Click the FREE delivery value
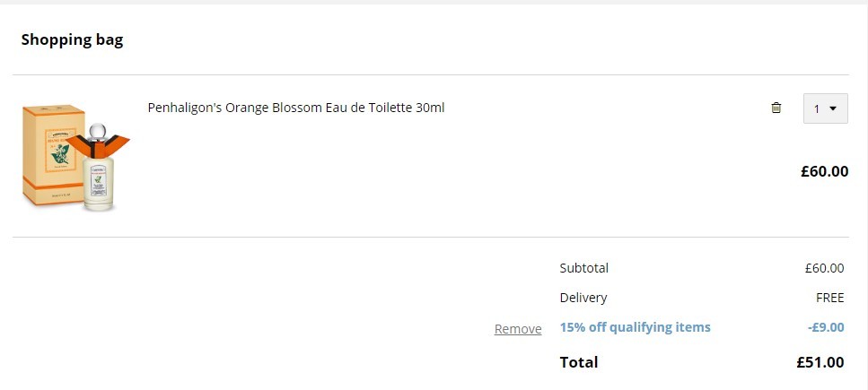The height and width of the screenshot is (390, 868). pyautogui.click(x=829, y=299)
